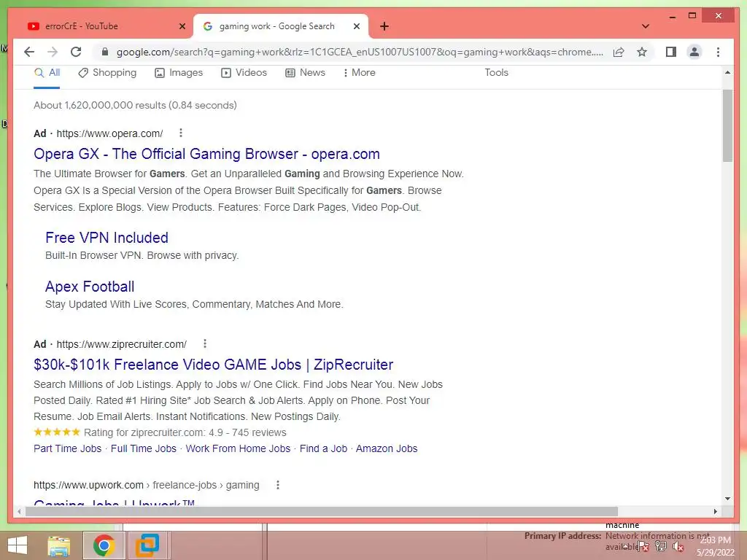Click the Chrome taskbar icon

(x=104, y=545)
